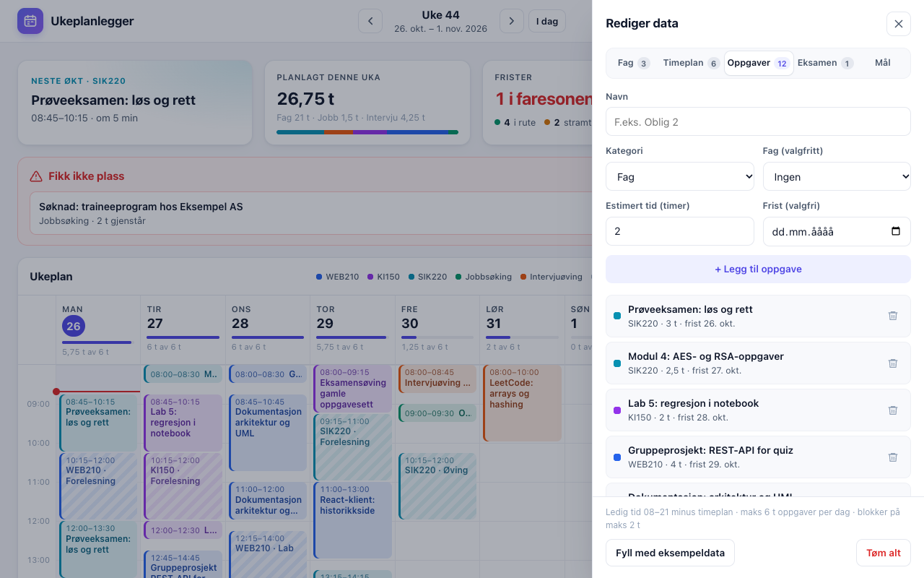Click the planned hours progress bar
This screenshot has width=924, height=578.
(367, 132)
